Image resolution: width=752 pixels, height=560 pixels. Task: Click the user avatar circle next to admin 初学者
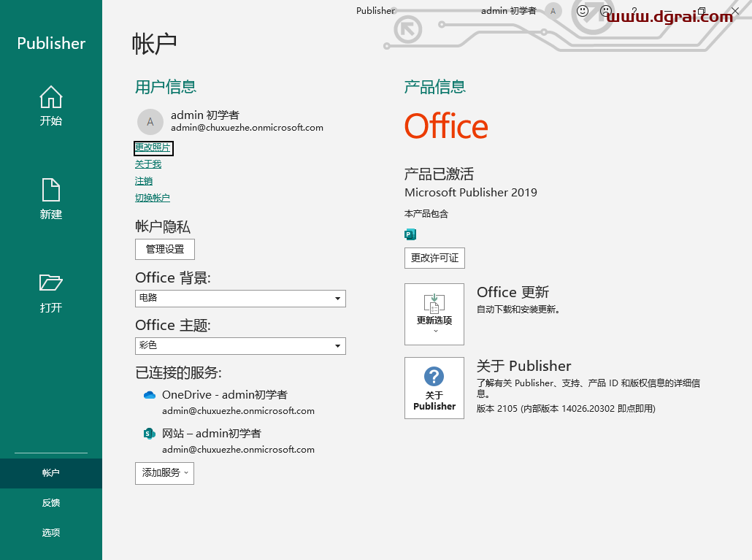pos(150,122)
